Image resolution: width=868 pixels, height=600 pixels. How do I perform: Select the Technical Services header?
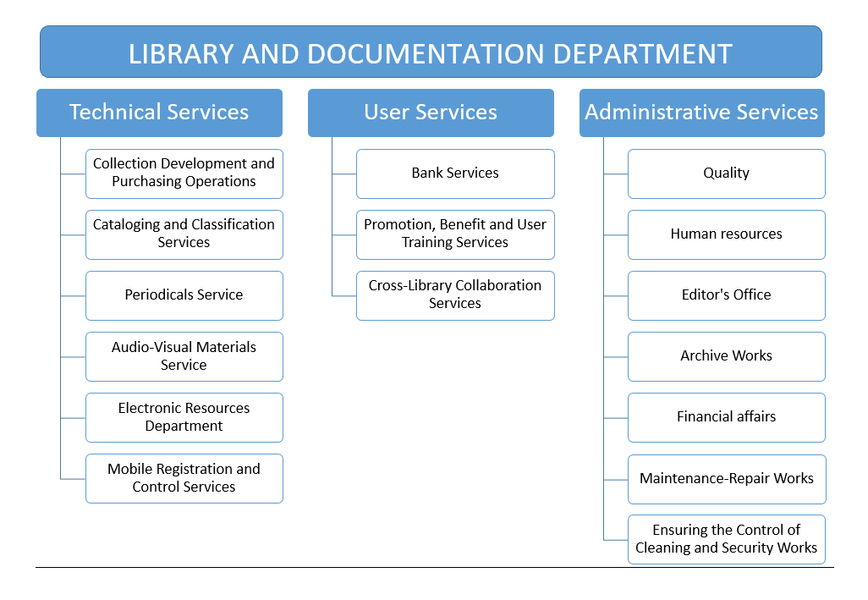(x=159, y=113)
